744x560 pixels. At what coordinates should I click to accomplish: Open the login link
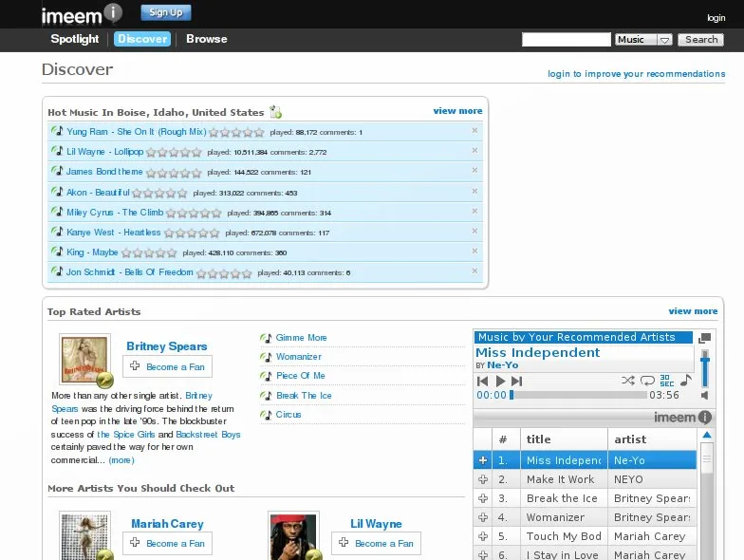pos(716,17)
